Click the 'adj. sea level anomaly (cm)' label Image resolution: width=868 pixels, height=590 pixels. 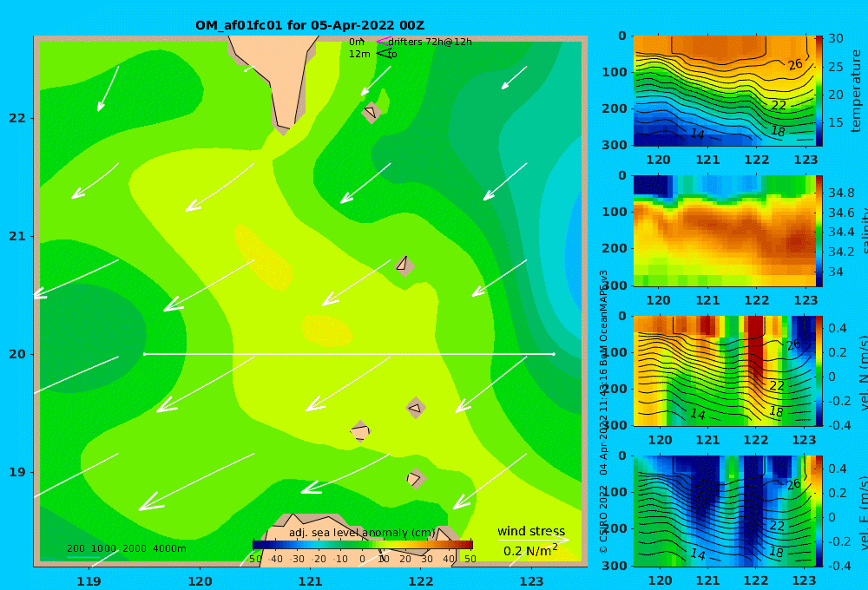[x=362, y=533]
